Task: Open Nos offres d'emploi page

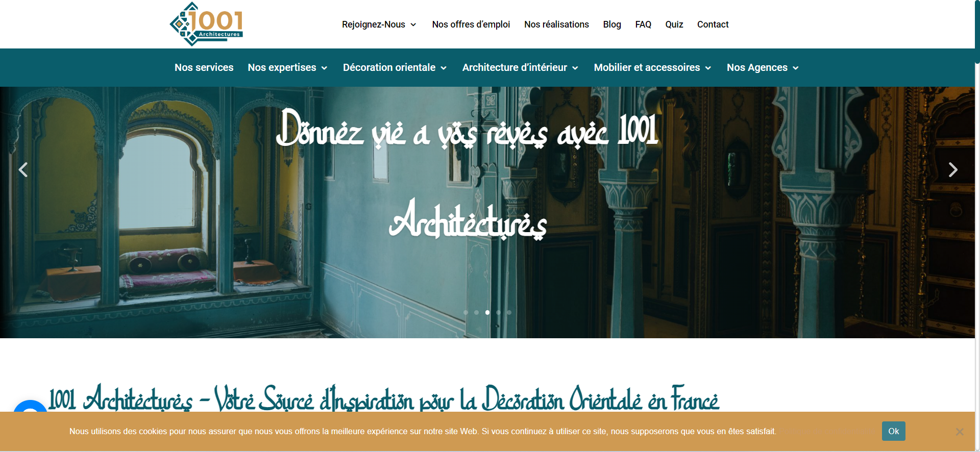Action: [x=471, y=24]
